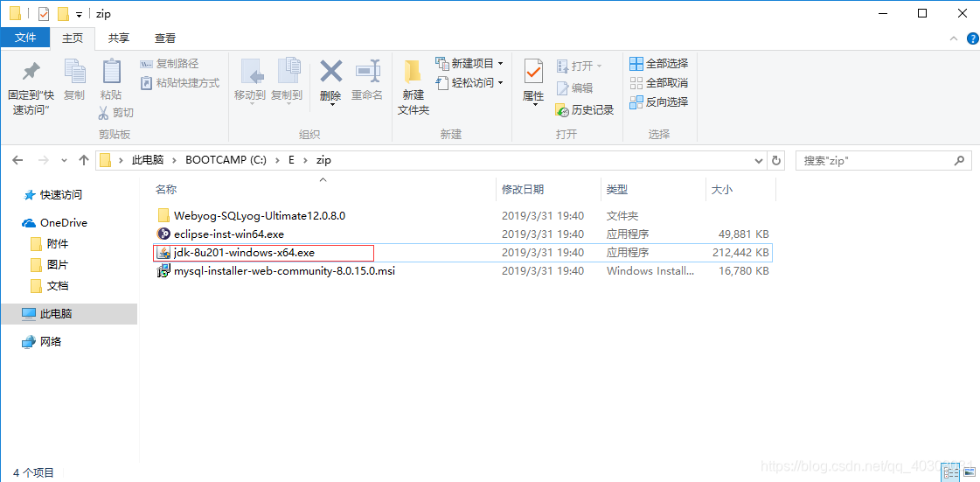
Task: Refresh the folder view
Action: 775,160
